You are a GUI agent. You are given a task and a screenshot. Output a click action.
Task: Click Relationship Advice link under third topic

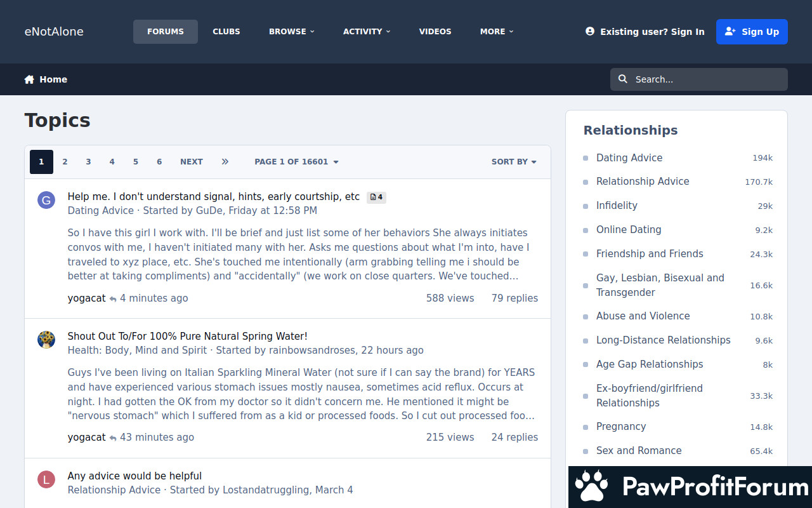coord(114,490)
